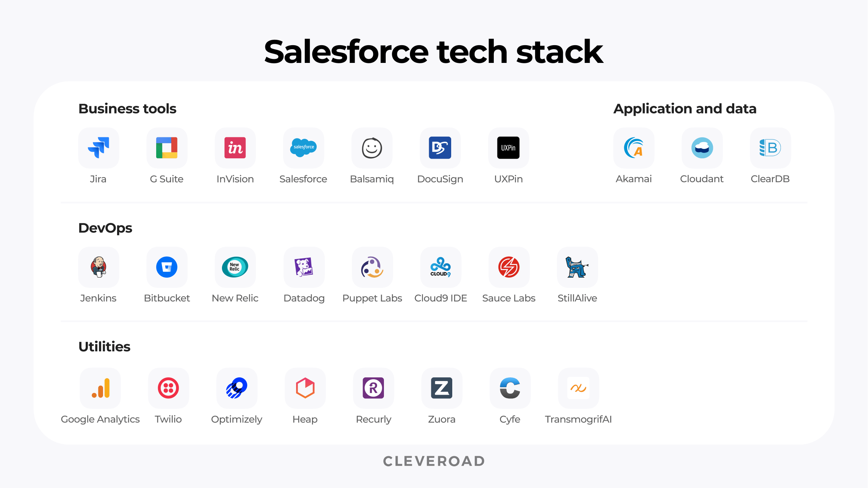Select the Twilio icon in Utilities
The height and width of the screenshot is (488, 868).
(x=168, y=389)
